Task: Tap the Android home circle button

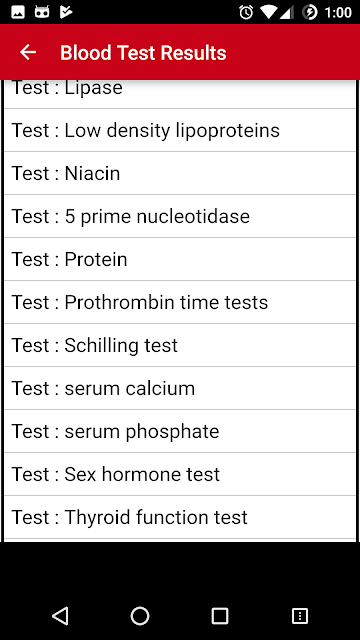Action: click(140, 616)
